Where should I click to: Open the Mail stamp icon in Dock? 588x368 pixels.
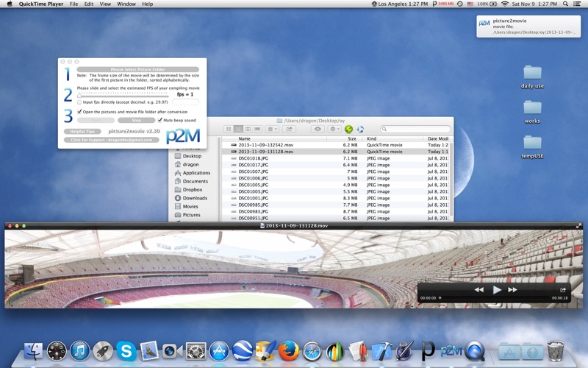pyautogui.click(x=149, y=351)
